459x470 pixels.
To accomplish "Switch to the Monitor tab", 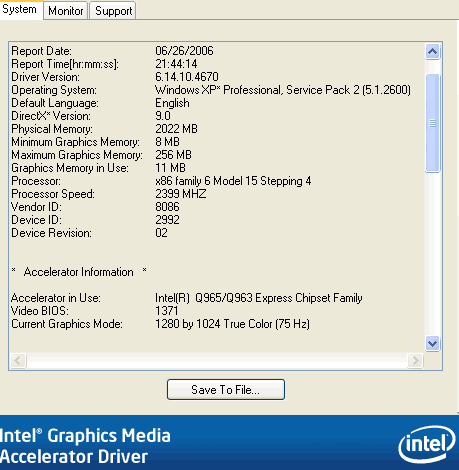I will pyautogui.click(x=66, y=11).
